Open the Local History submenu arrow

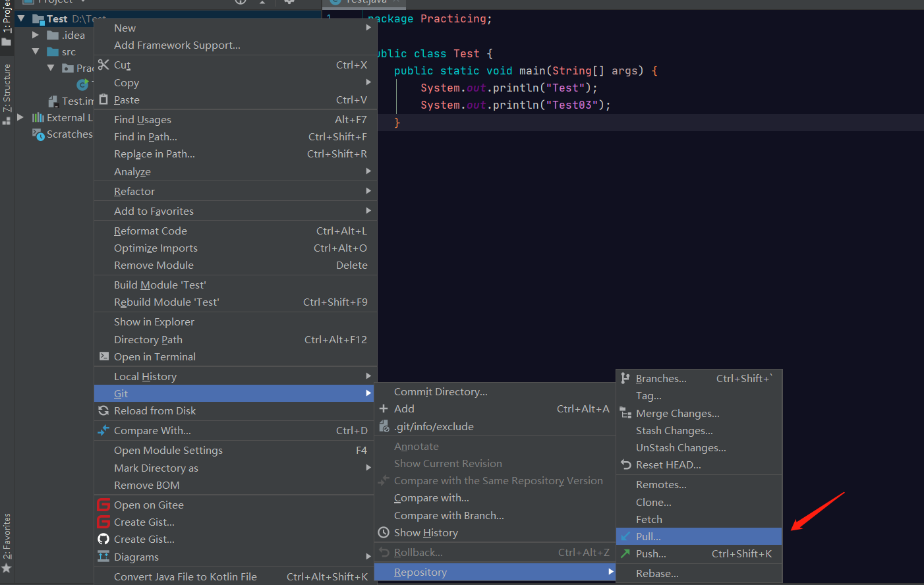[x=368, y=376]
